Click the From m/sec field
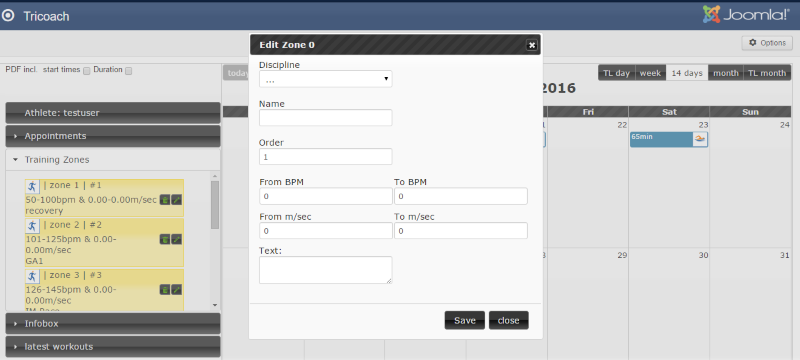 [x=326, y=231]
